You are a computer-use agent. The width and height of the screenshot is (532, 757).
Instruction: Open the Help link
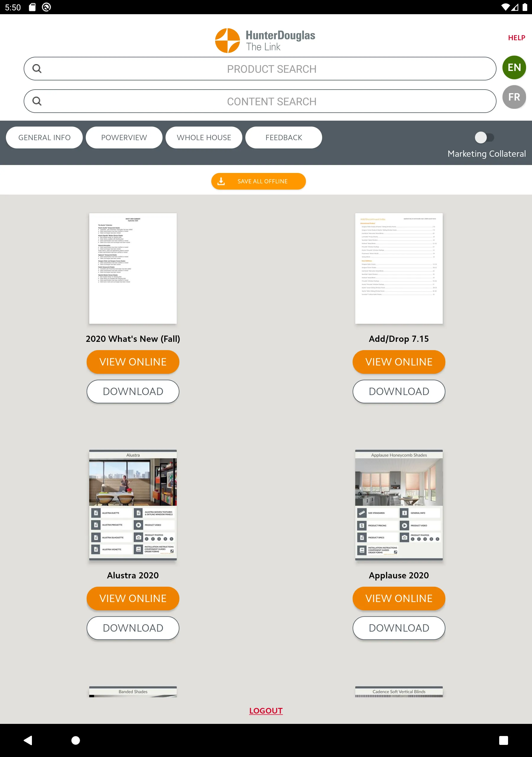[x=517, y=38]
